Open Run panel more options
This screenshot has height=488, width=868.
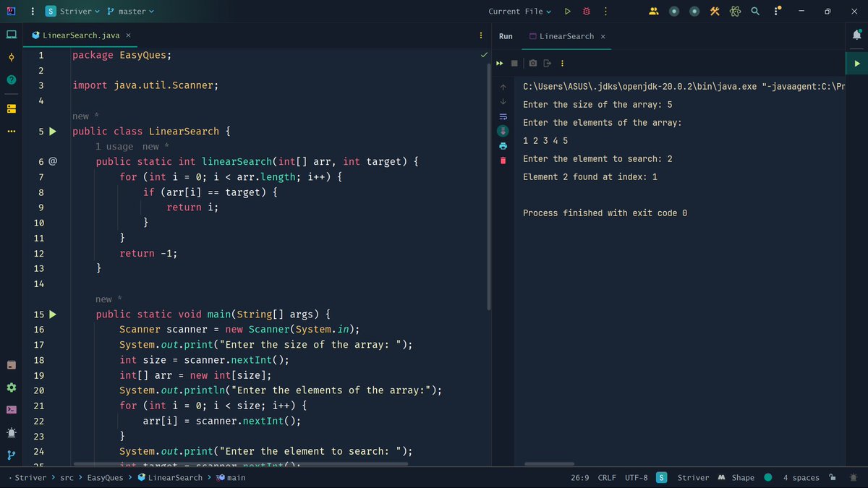561,63
